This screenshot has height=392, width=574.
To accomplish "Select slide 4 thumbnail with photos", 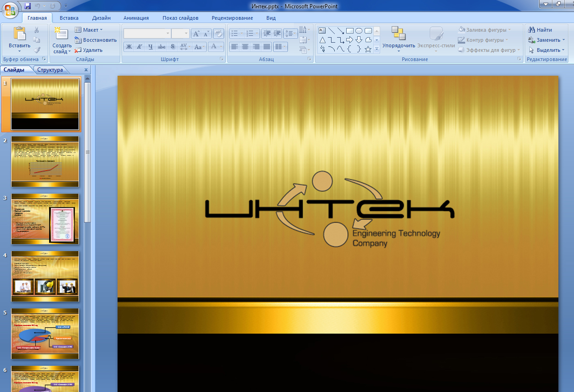I will click(45, 276).
